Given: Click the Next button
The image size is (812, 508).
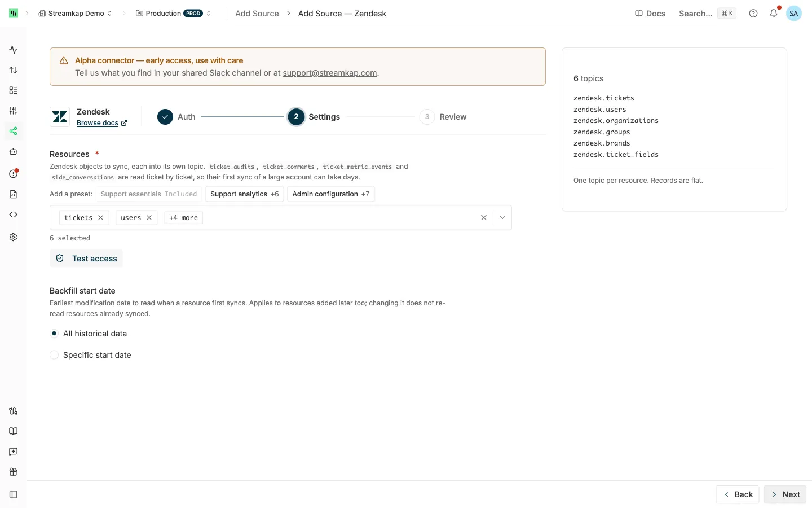Looking at the screenshot, I should (x=785, y=494).
